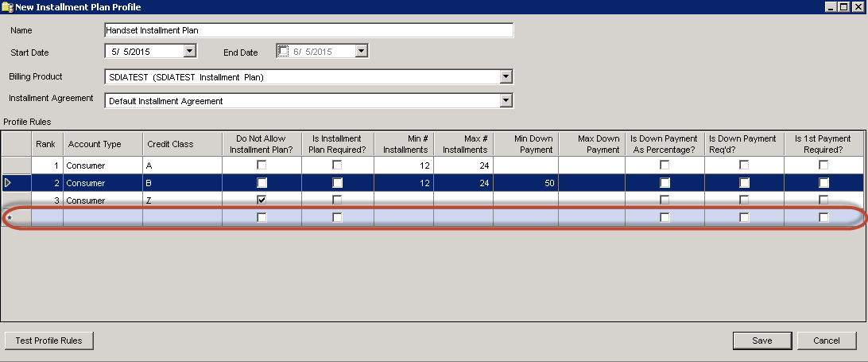The height and width of the screenshot is (362, 868).
Task: Click into the Name text field
Action: [x=308, y=30]
